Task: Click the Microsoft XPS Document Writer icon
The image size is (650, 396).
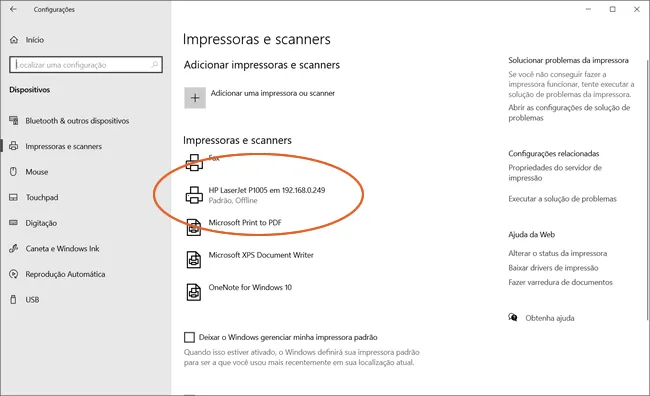Action: pyautogui.click(x=194, y=260)
